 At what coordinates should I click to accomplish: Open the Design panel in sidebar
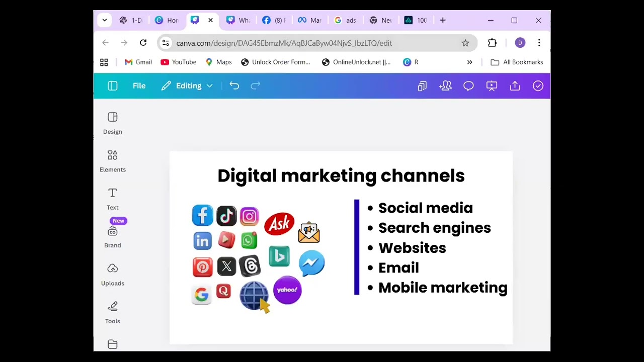click(x=112, y=123)
